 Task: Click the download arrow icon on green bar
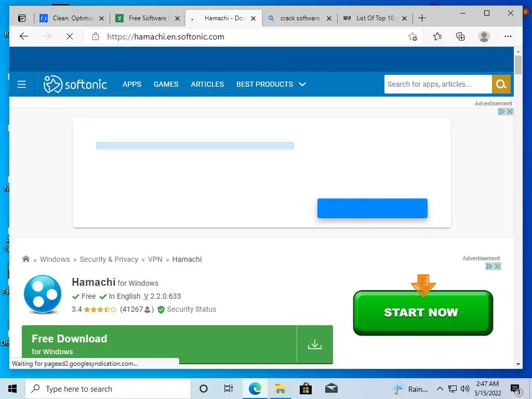click(314, 344)
